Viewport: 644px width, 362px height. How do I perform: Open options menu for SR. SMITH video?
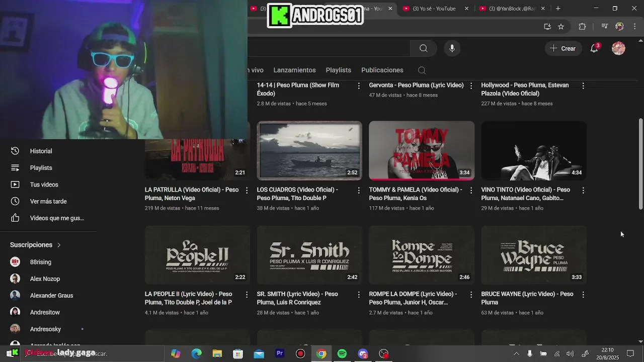click(359, 295)
